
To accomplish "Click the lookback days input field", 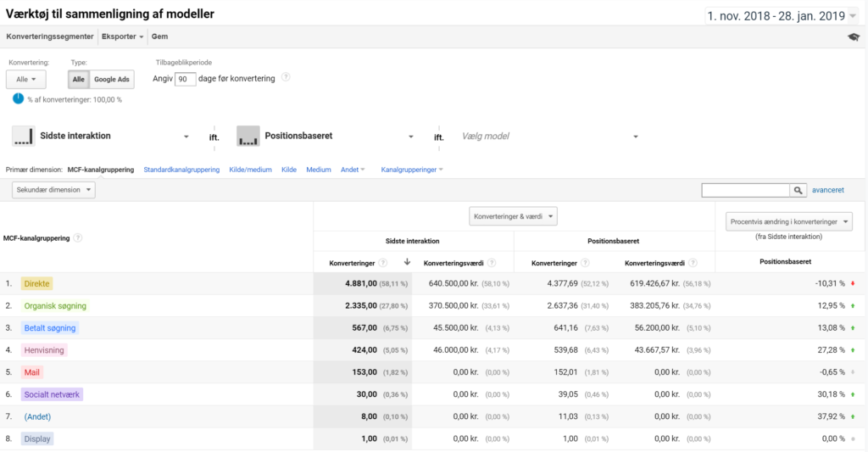I will tap(185, 79).
